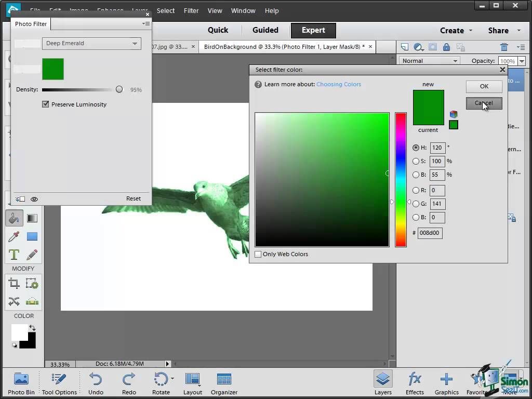Open the Organizer
The height and width of the screenshot is (399, 532).
(224, 383)
